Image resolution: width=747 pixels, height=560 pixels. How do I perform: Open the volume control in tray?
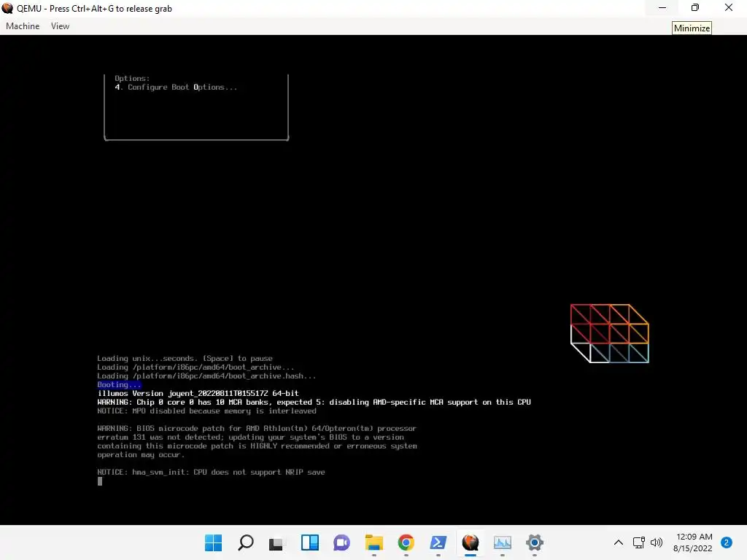(x=657, y=542)
